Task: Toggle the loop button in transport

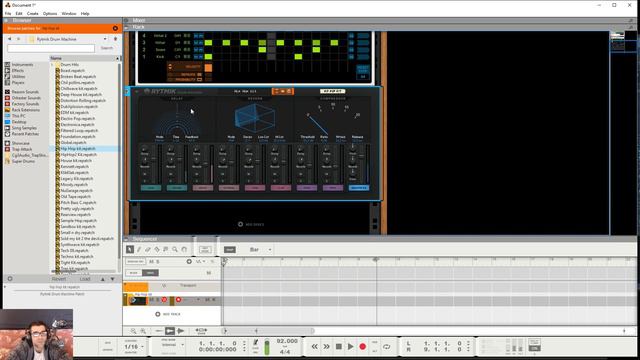Action: pyautogui.click(x=387, y=347)
